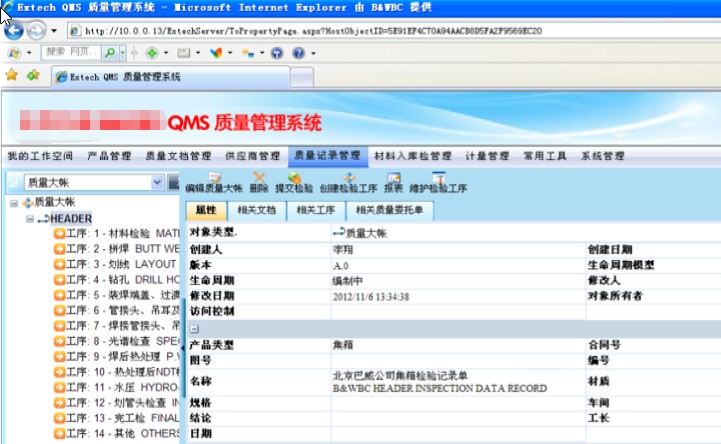Click the 删除 delete toolbar button
This screenshot has height=444, width=721.
pos(259,183)
